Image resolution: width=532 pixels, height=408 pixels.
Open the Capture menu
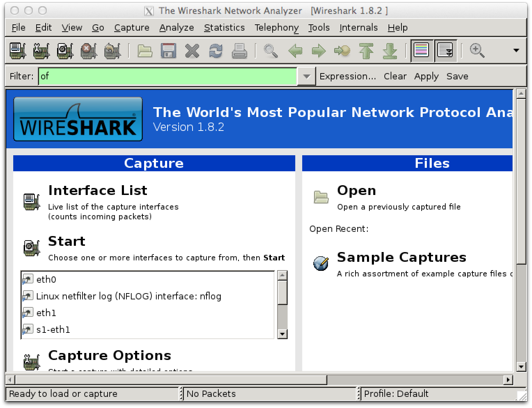click(132, 28)
